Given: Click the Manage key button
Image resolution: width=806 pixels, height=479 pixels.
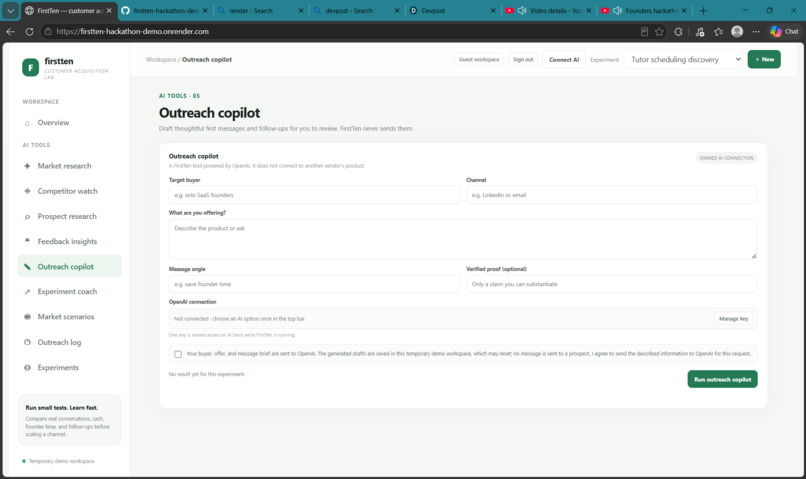Looking at the screenshot, I should click(734, 319).
